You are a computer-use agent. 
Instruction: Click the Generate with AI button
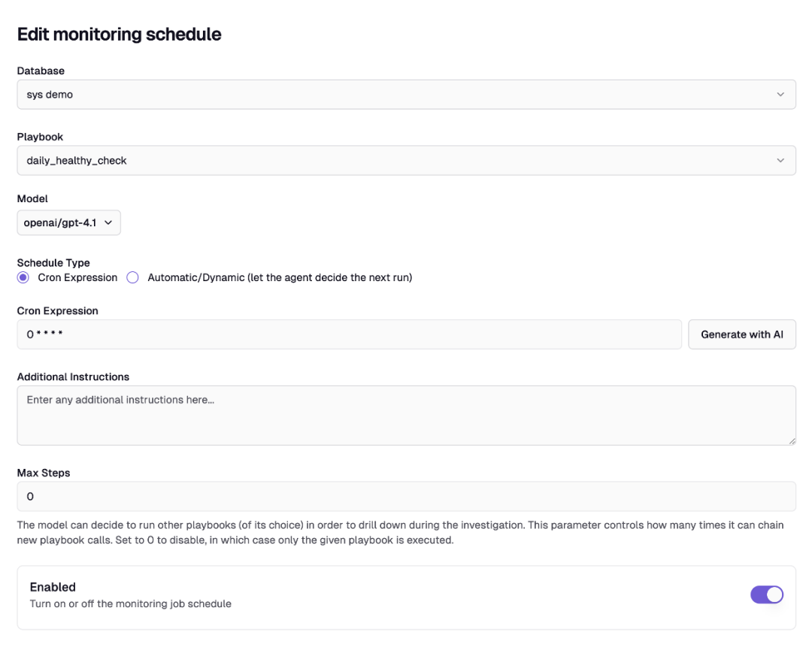[x=741, y=334]
